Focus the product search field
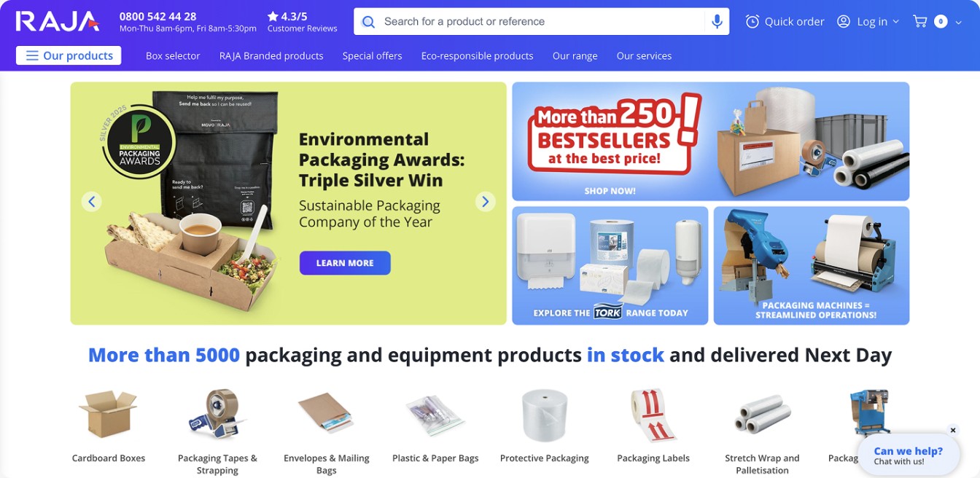 pos(541,22)
